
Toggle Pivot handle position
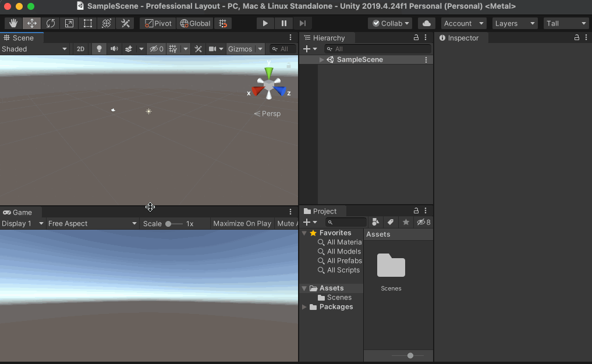pos(158,23)
